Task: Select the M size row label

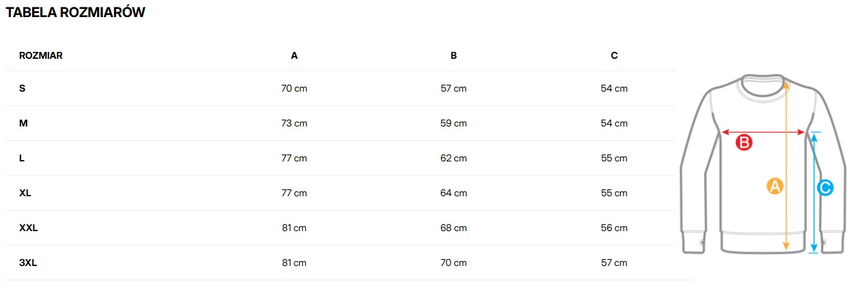Action: click(x=24, y=123)
